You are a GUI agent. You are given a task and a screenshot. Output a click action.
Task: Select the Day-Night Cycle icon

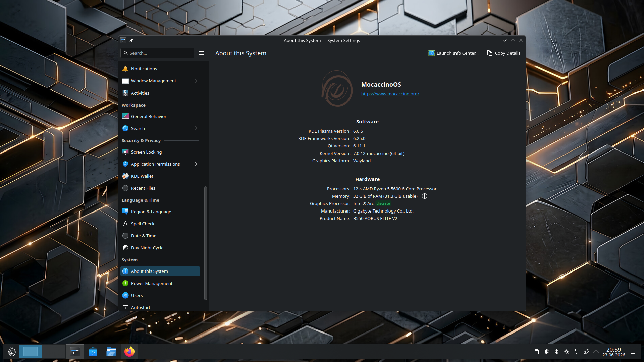pos(125,248)
